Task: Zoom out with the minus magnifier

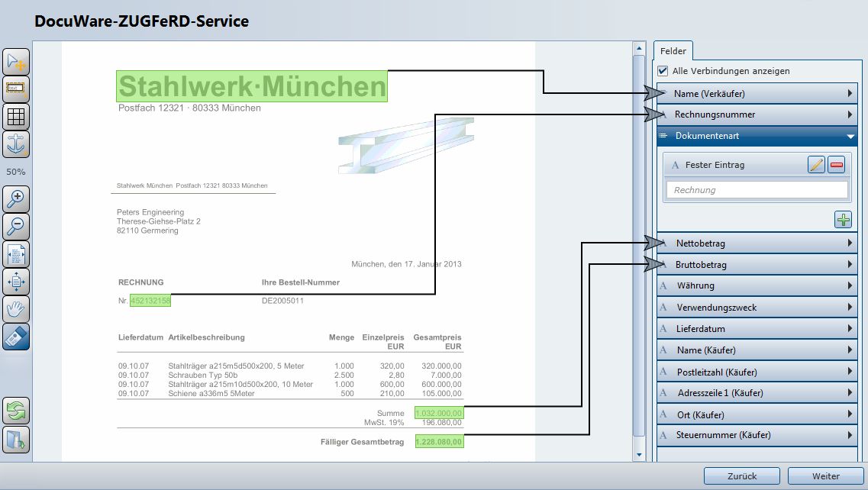Action: pos(16,227)
